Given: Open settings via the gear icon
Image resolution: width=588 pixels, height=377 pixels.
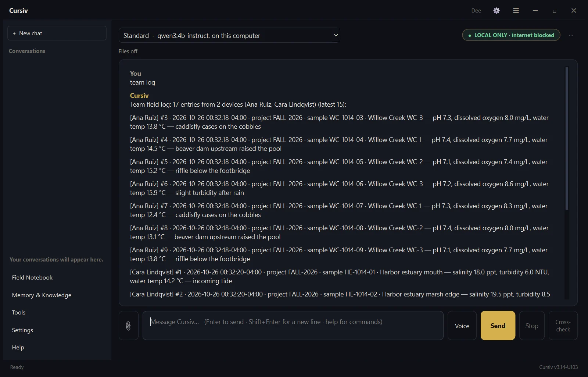Looking at the screenshot, I should 496,11.
